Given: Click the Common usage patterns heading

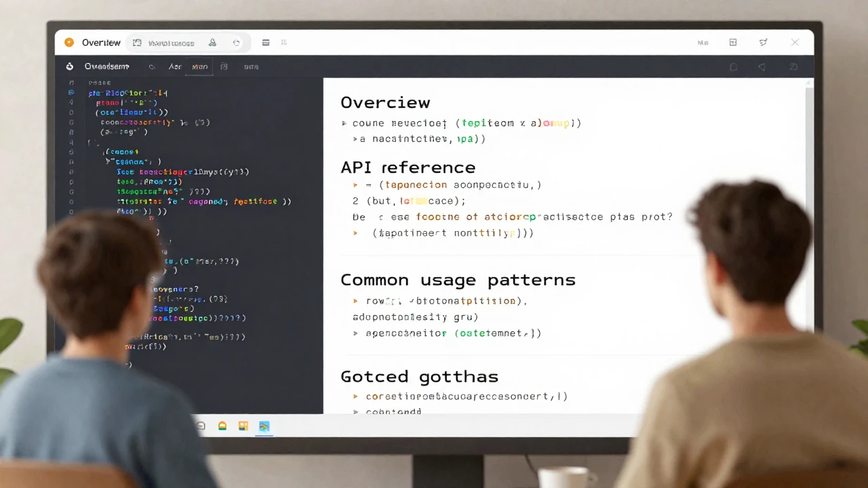Looking at the screenshot, I should pyautogui.click(x=458, y=280).
